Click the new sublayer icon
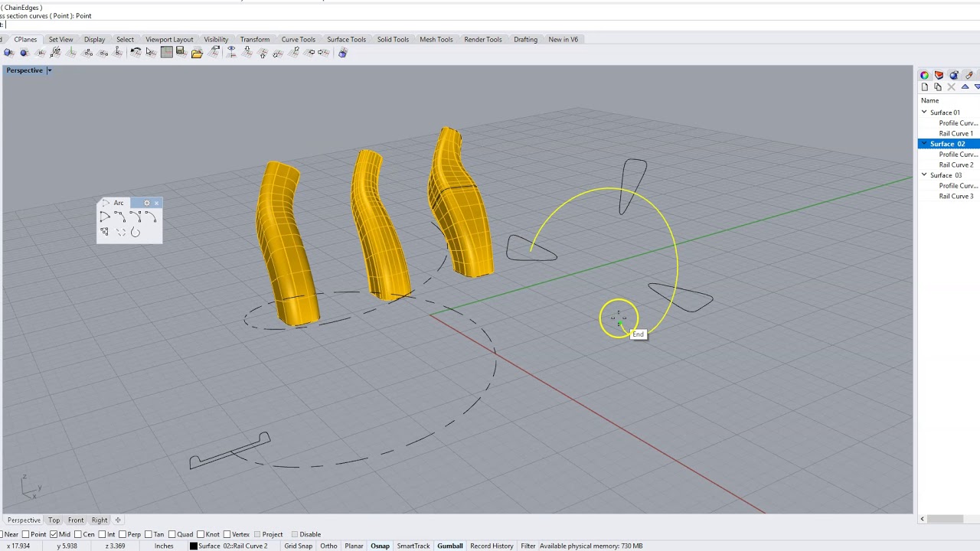 [938, 87]
